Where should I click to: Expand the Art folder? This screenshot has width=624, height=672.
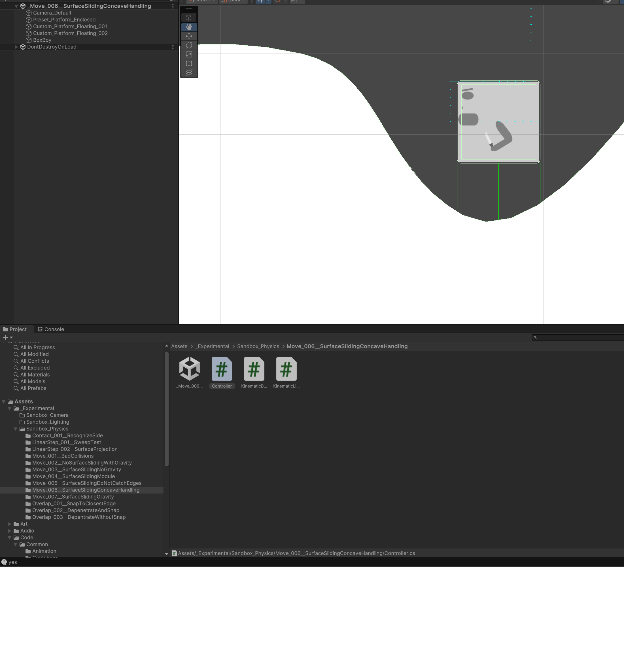tap(9, 524)
